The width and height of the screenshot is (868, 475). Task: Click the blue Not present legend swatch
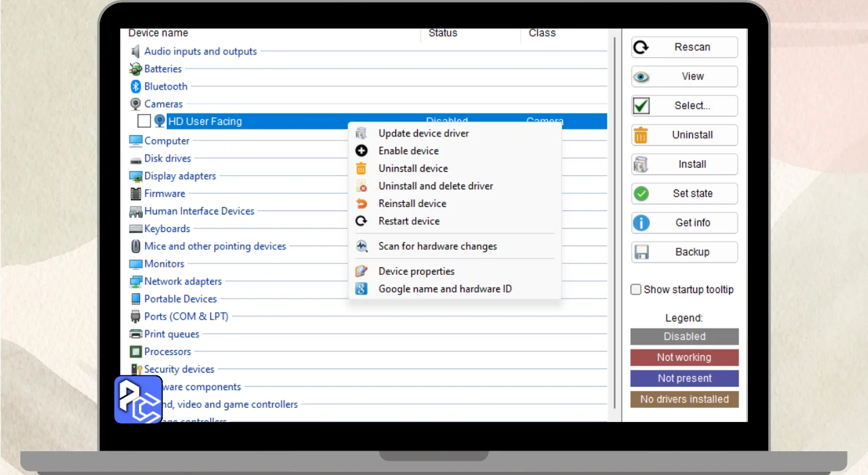(x=684, y=379)
